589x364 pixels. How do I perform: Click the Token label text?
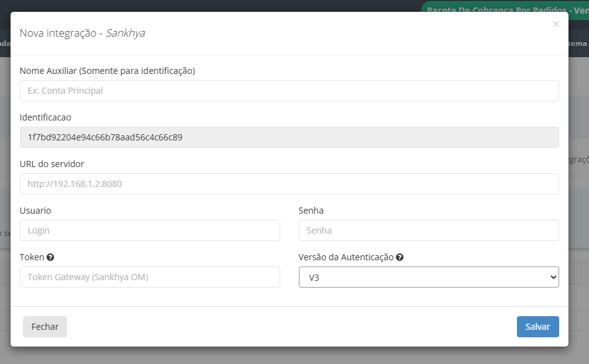click(32, 257)
